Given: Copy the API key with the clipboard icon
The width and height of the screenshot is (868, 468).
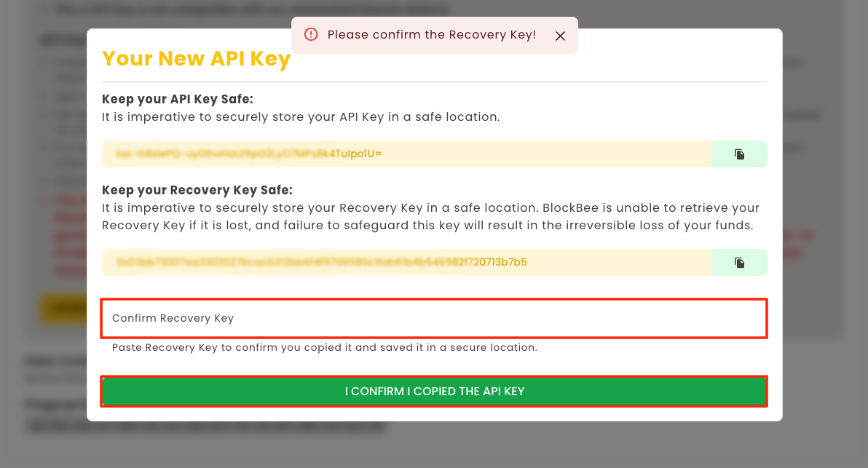Looking at the screenshot, I should coord(739,154).
